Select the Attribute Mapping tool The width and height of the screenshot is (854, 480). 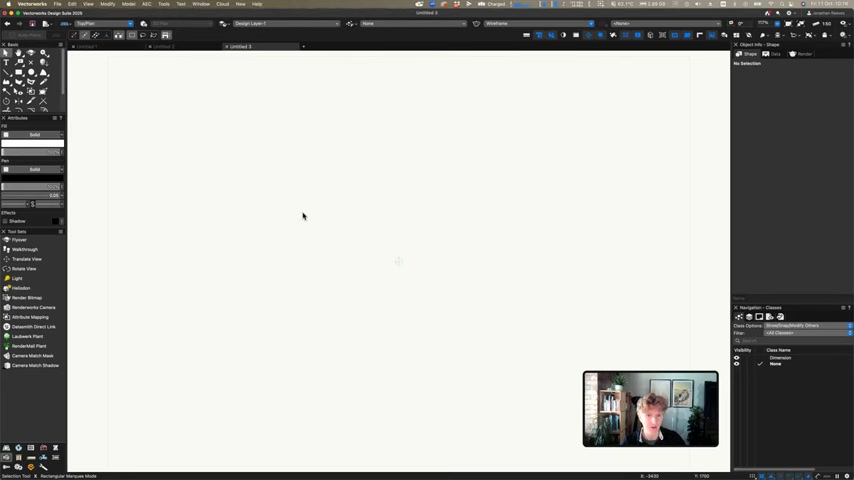(x=30, y=317)
